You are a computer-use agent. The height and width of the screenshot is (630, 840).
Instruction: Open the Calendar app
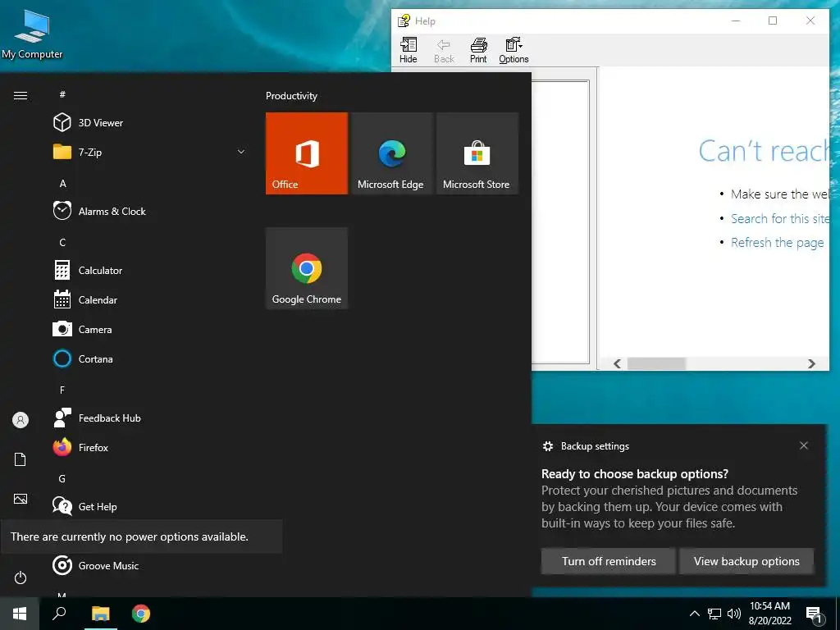point(150,299)
